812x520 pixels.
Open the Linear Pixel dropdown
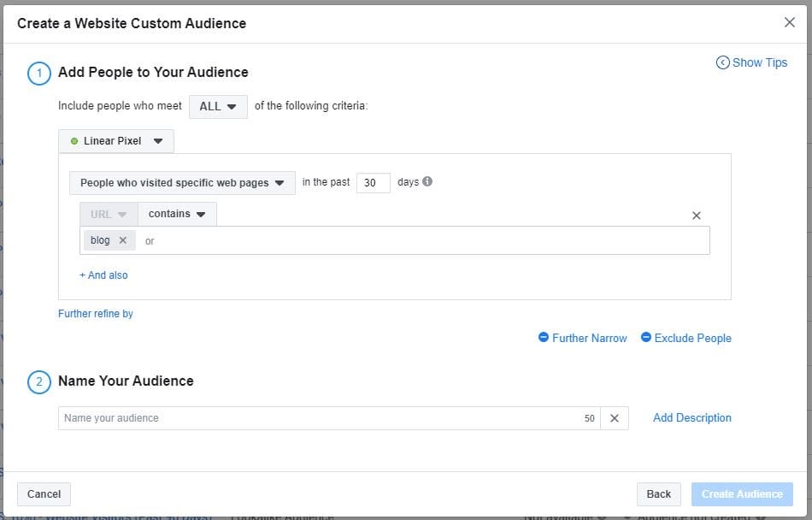pyautogui.click(x=116, y=141)
